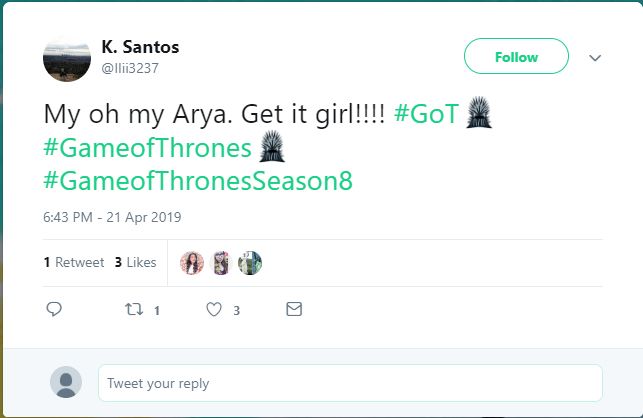The width and height of the screenshot is (643, 418).
Task: Retweet using the retweet arrows icon
Action: click(x=133, y=310)
